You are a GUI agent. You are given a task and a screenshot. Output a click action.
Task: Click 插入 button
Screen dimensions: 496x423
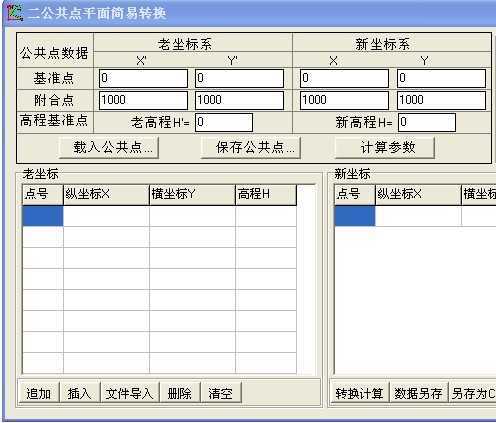pos(79,393)
